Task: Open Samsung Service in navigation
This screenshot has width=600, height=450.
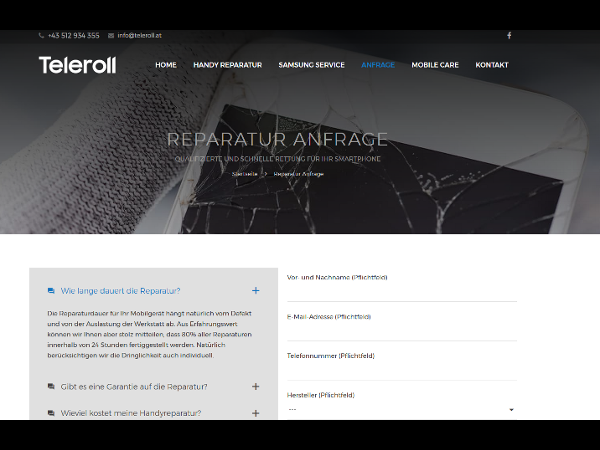Action: tap(311, 65)
